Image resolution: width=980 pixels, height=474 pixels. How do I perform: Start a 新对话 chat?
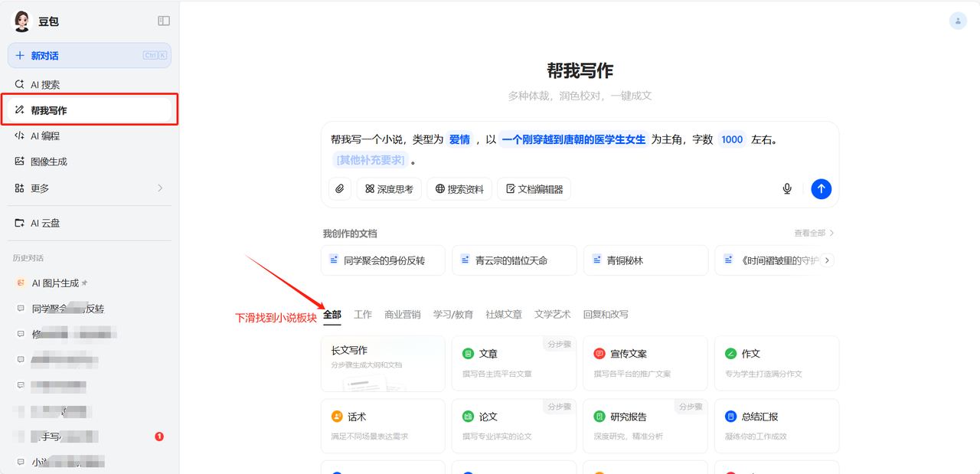pos(90,55)
